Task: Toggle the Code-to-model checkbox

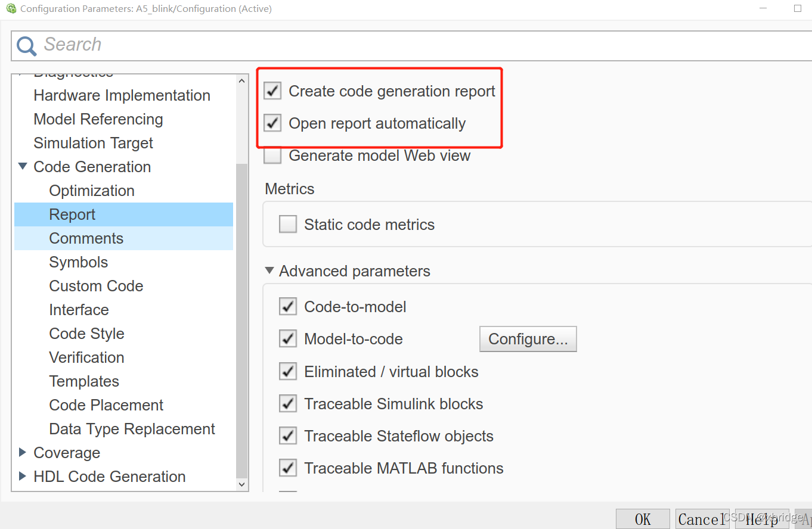Action: click(x=288, y=307)
